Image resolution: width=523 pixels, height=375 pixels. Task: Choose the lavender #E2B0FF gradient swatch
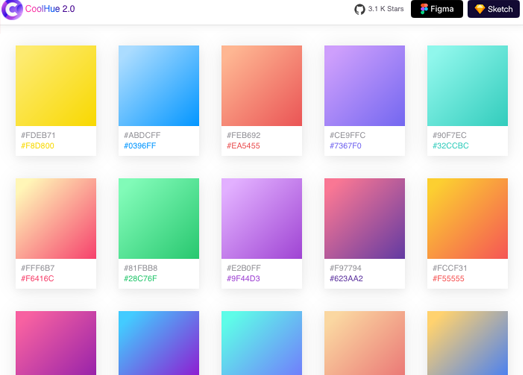click(262, 219)
